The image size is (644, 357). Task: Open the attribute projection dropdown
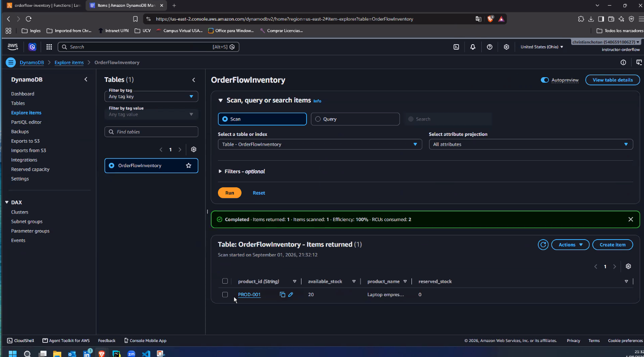[x=531, y=144]
